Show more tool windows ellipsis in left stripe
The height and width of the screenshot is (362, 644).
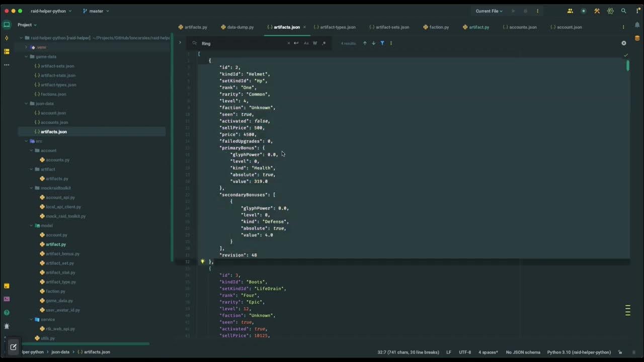pyautogui.click(x=7, y=65)
